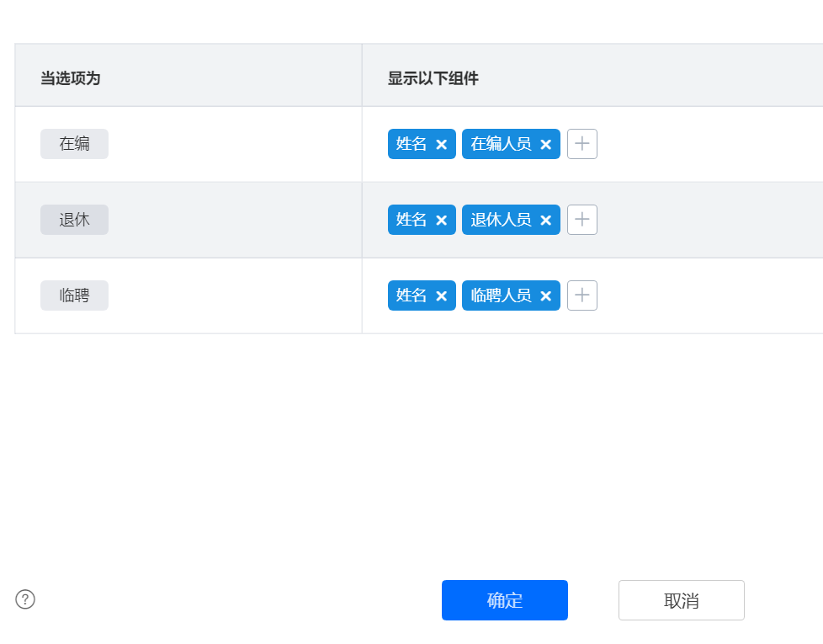
Task: Add component to the 临聘 row
Action: 581,295
